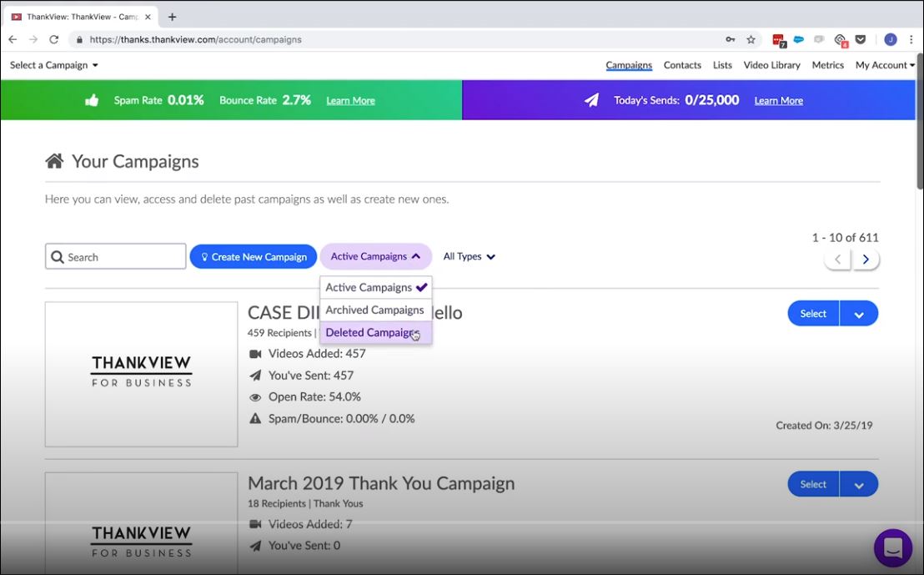Open the Select a Campaign dropdown
The width and height of the screenshot is (924, 575).
tap(53, 65)
